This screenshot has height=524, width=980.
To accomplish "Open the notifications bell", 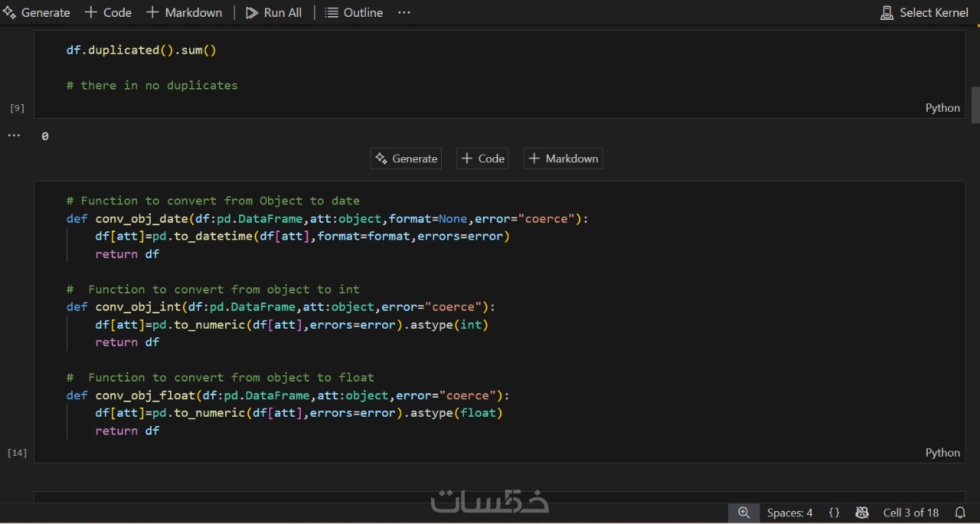I will [x=960, y=513].
